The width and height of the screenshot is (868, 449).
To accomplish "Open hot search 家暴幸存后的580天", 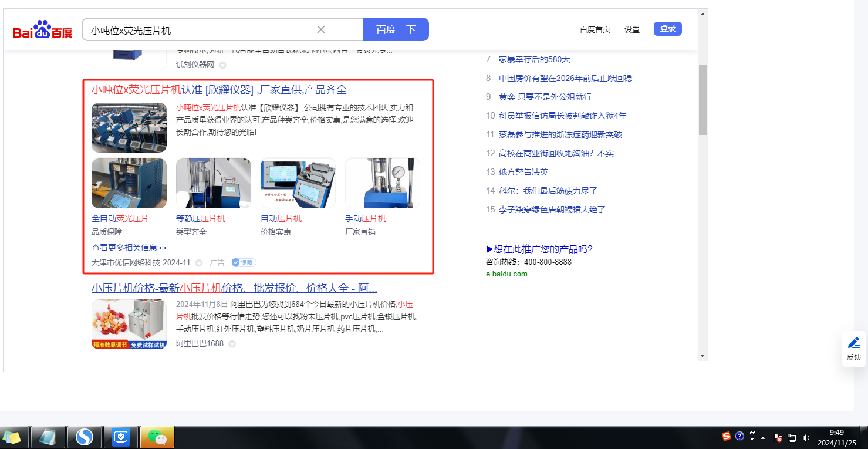I will pyautogui.click(x=535, y=59).
